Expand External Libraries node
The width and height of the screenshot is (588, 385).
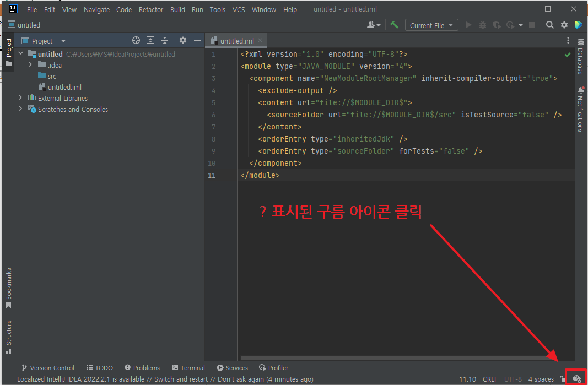tap(21, 98)
